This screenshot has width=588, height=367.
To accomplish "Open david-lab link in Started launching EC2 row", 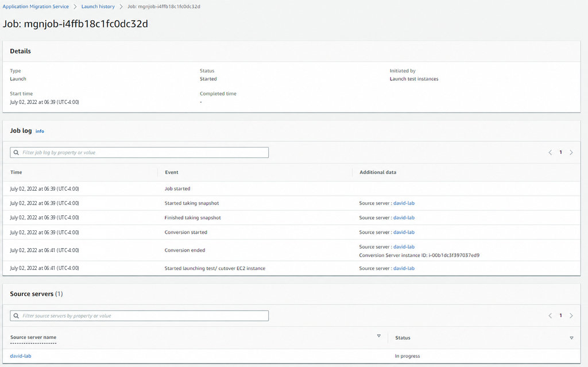I will coord(404,268).
